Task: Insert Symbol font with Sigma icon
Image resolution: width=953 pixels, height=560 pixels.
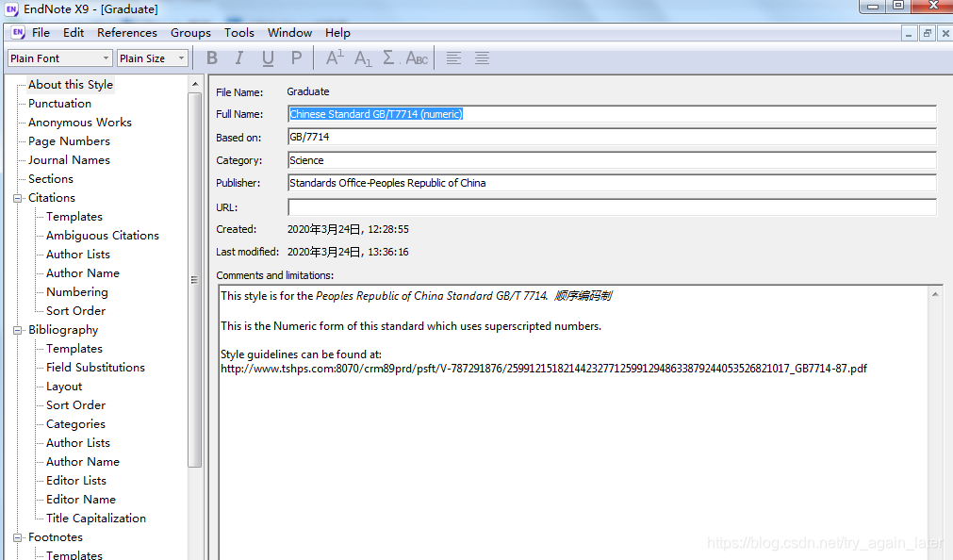Action: (389, 58)
